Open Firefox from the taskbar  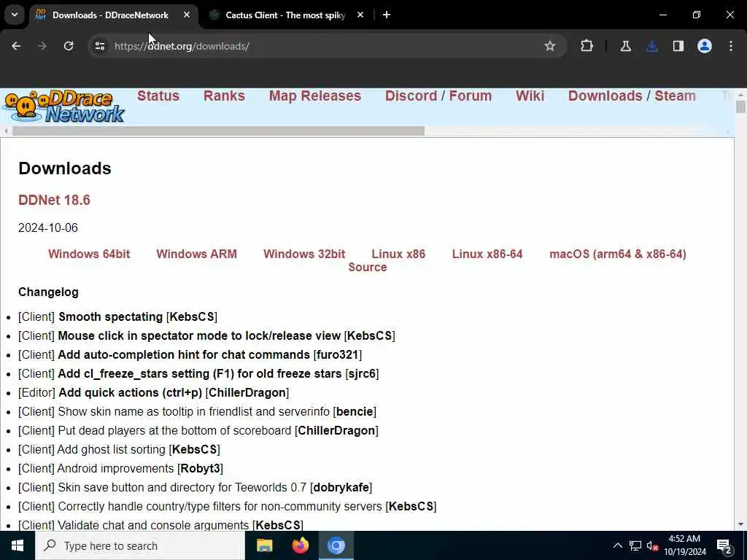pyautogui.click(x=300, y=545)
